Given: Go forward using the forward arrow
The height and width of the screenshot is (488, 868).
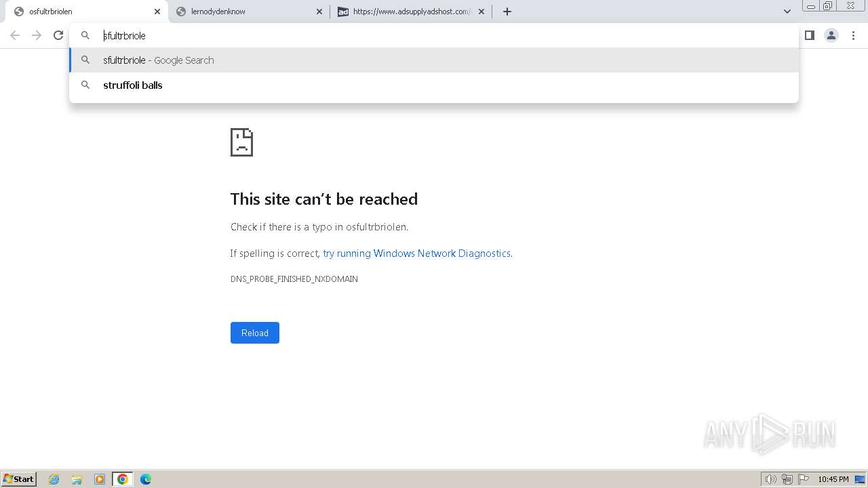Looking at the screenshot, I should (37, 35).
